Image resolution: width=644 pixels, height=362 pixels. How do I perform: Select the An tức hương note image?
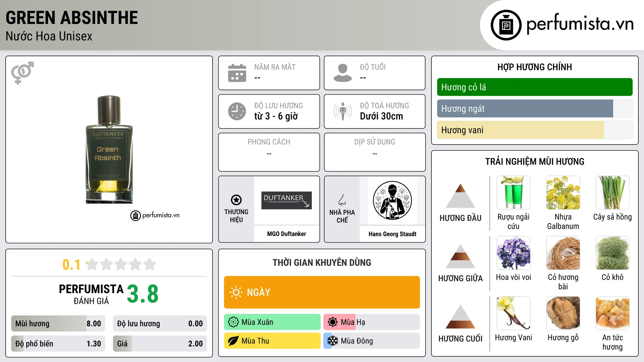(613, 313)
